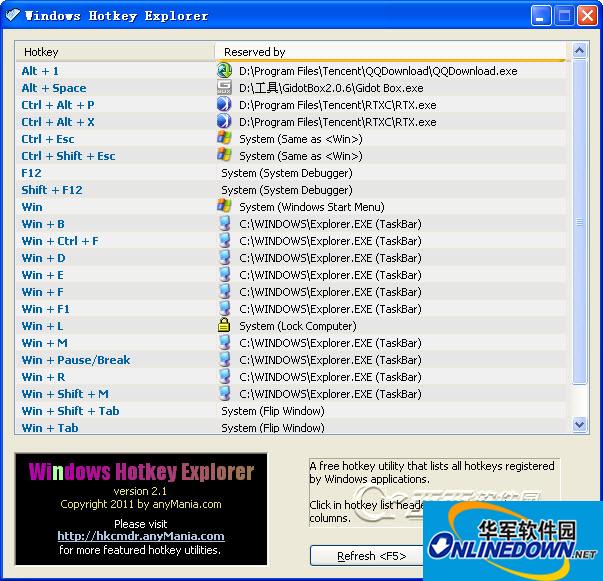Click the scrollbar down arrow
This screenshot has width=603, height=581.
(579, 425)
